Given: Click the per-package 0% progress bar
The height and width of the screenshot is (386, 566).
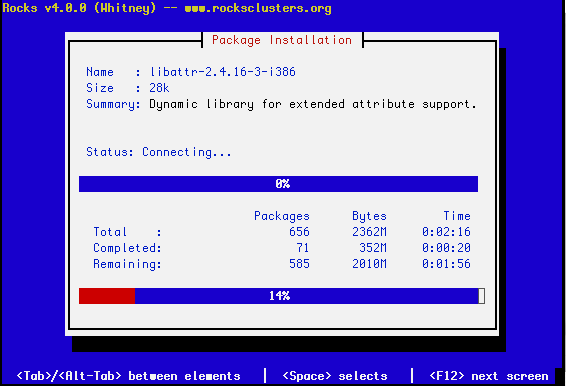Looking at the screenshot, I should pos(278,184).
